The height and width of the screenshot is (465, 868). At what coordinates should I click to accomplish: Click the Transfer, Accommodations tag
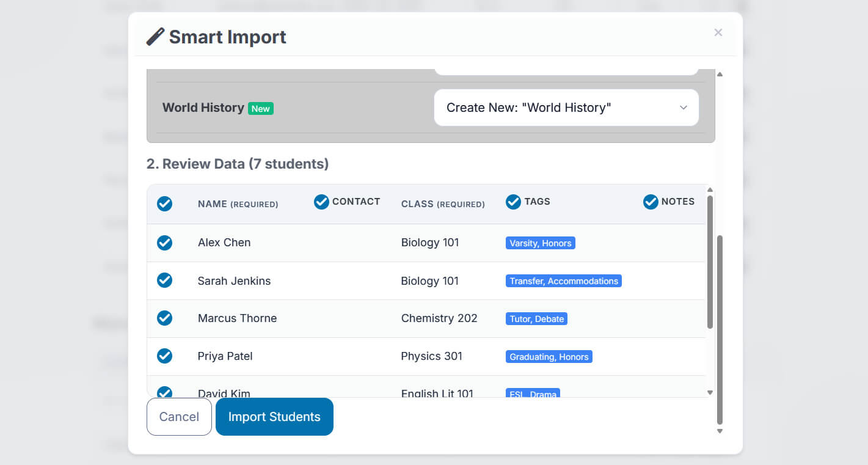point(564,281)
